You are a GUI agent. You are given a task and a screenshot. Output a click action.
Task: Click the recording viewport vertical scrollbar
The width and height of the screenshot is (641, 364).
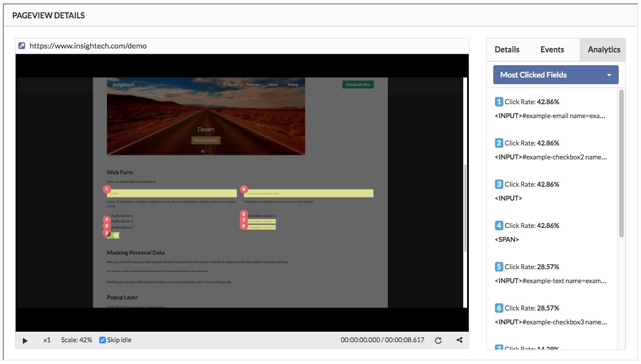pos(465,208)
